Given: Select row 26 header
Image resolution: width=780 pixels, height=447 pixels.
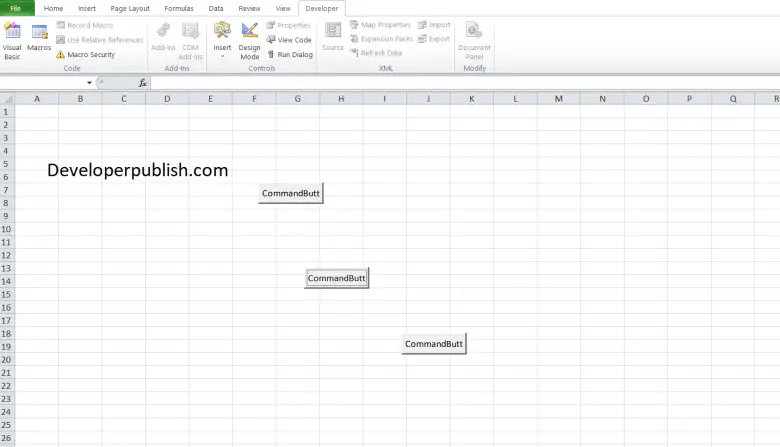Looking at the screenshot, I should (7, 438).
